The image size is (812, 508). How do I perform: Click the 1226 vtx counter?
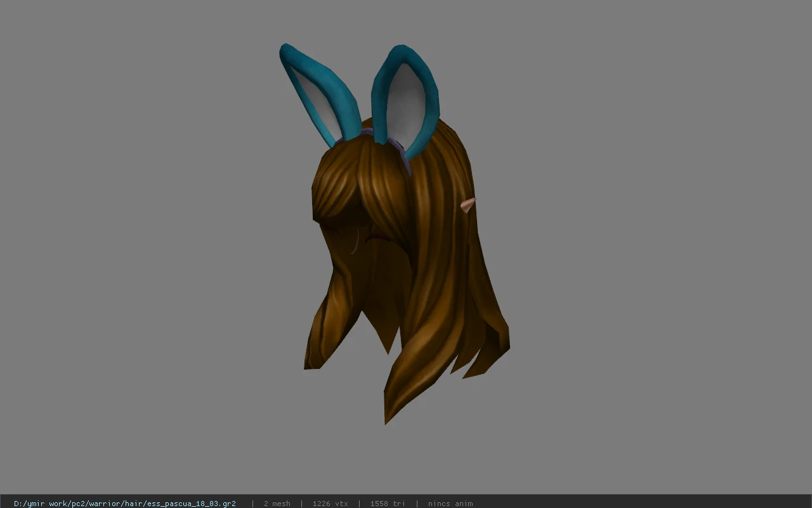click(x=330, y=504)
